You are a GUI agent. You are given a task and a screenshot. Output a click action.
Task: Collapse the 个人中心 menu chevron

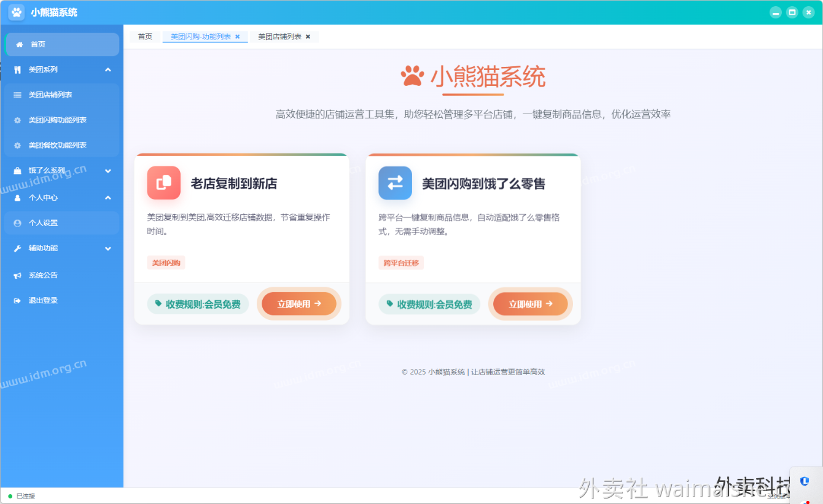108,198
